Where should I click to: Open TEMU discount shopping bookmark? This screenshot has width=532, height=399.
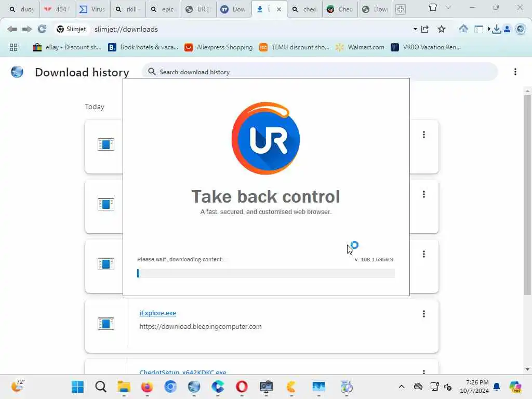coord(294,47)
